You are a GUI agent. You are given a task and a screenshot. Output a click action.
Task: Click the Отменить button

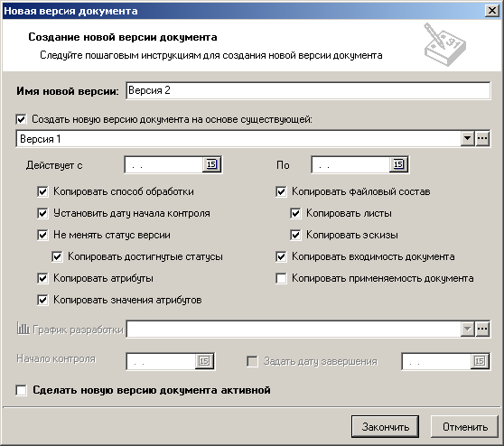465,427
